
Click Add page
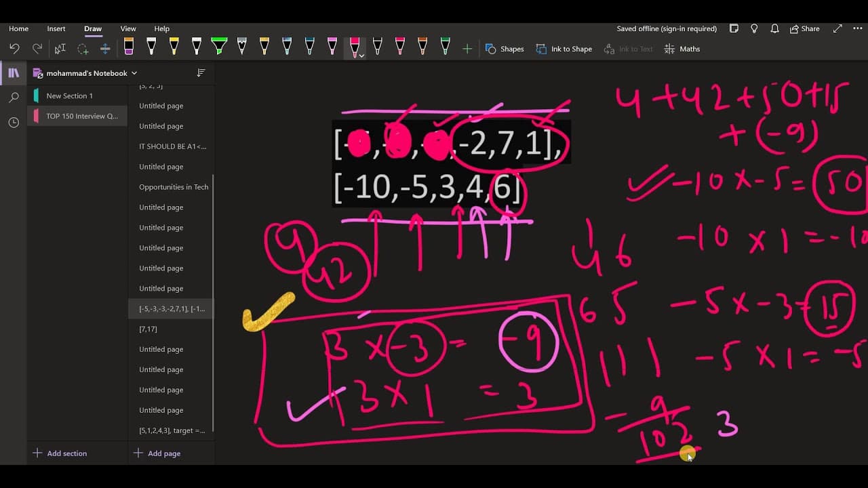pyautogui.click(x=157, y=453)
